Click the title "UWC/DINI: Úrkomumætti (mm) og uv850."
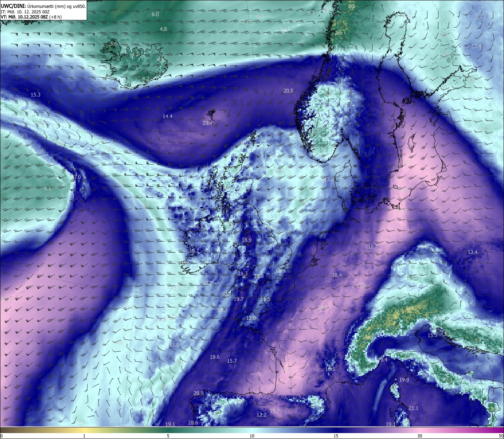The height and width of the screenshot is (439, 504). coord(43,6)
